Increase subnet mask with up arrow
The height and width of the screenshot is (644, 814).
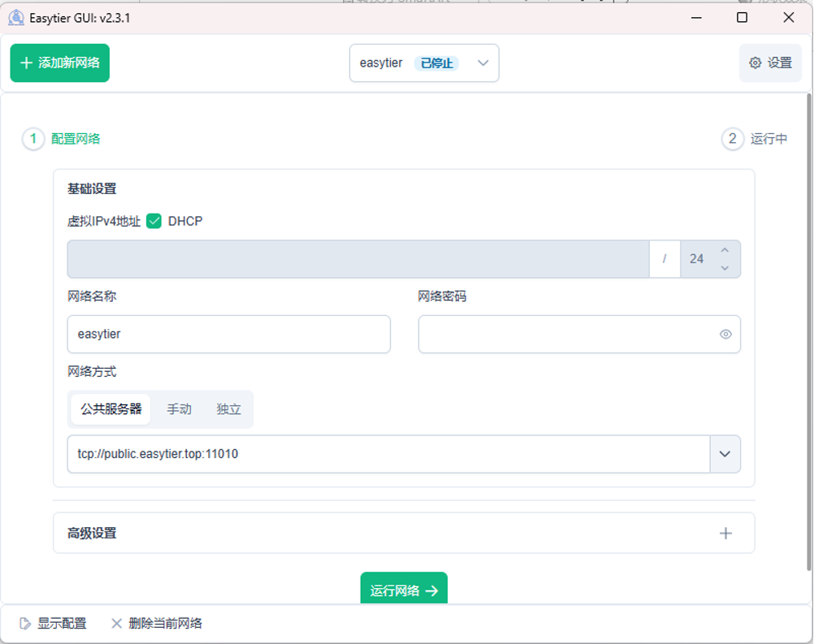click(725, 250)
